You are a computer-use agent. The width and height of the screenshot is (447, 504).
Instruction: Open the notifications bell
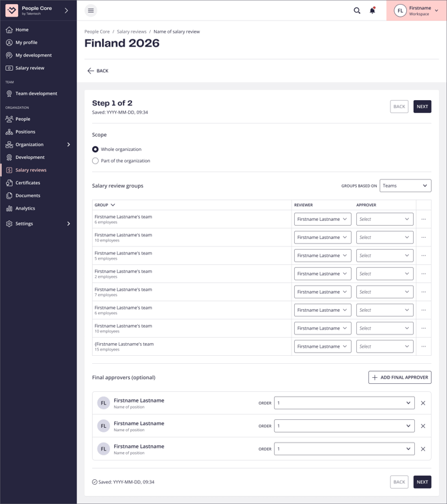pos(372,11)
